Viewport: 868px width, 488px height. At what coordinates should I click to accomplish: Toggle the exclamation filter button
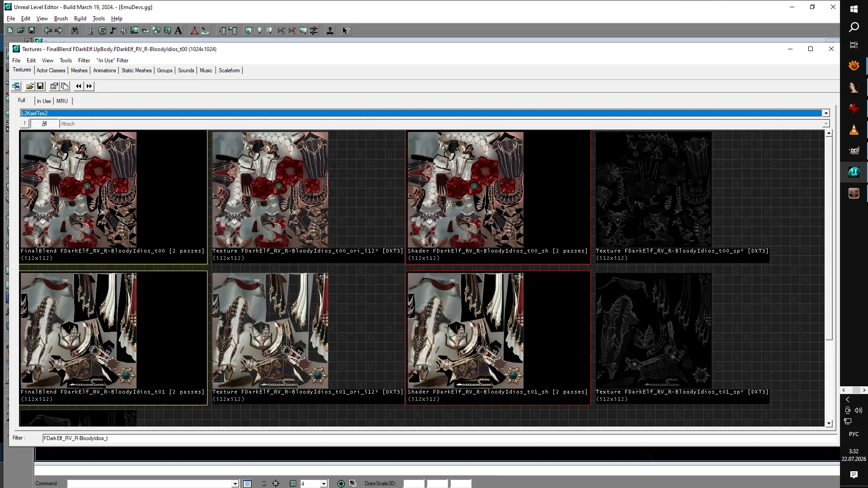point(24,123)
